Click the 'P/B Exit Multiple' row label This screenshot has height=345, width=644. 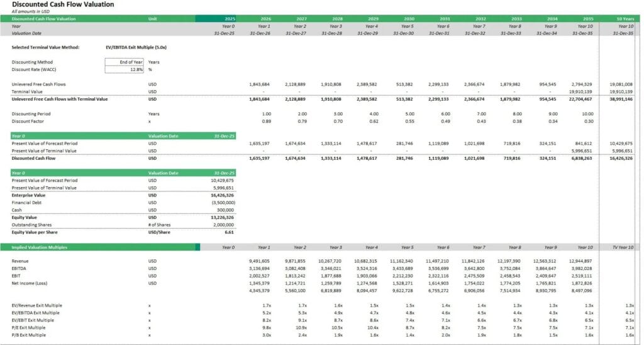tap(29, 335)
